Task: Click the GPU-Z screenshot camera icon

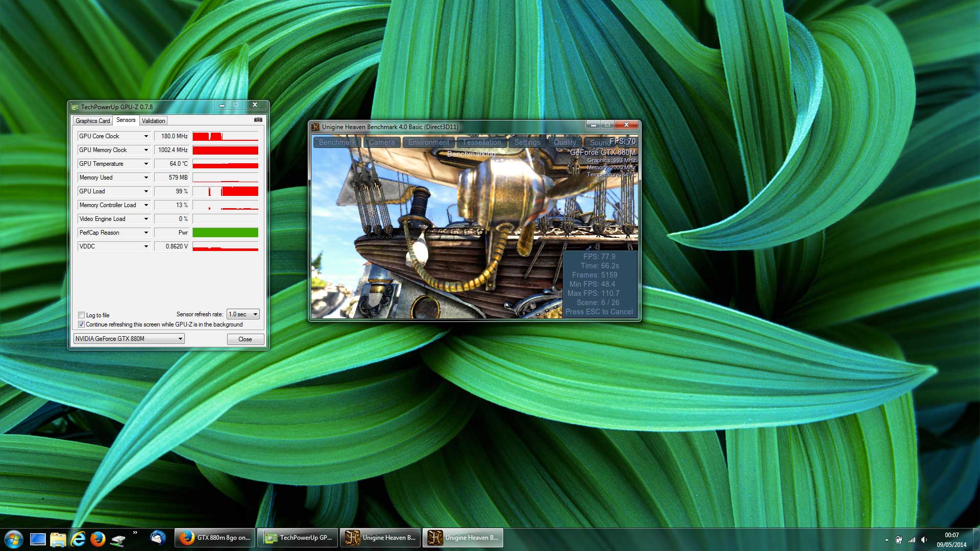Action: tap(258, 120)
